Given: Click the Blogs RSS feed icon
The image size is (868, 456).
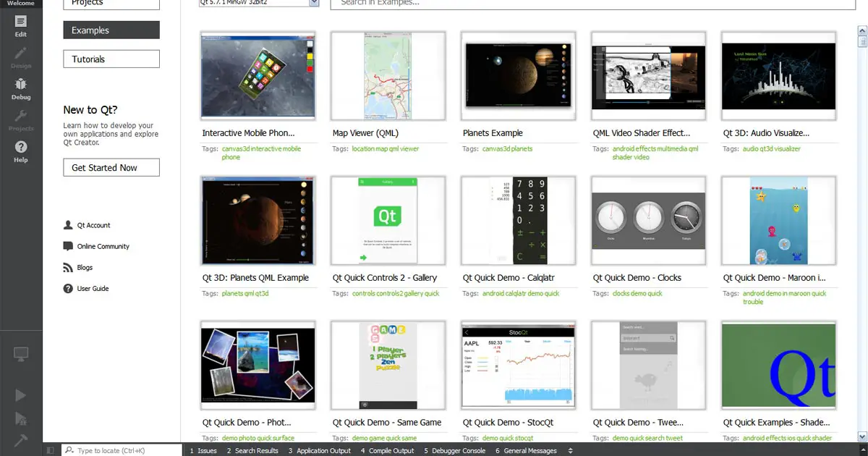Looking at the screenshot, I should click(x=68, y=267).
